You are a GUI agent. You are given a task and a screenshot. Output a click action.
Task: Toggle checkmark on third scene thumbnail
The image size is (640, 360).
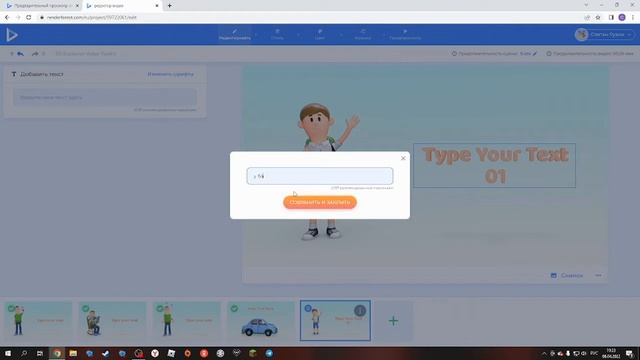pos(160,308)
